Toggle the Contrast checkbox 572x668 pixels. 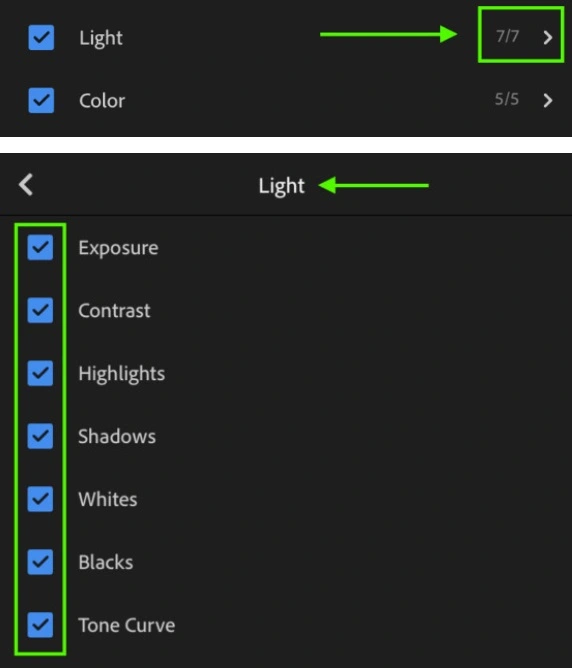pos(40,310)
